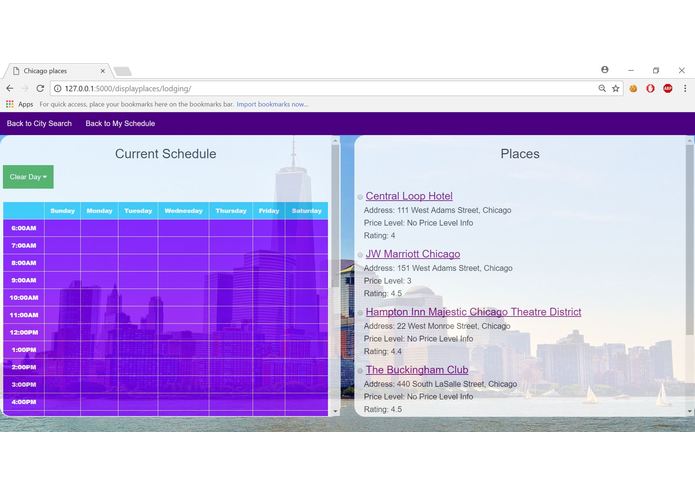
Task: Go Back to City Search
Action: tap(39, 124)
